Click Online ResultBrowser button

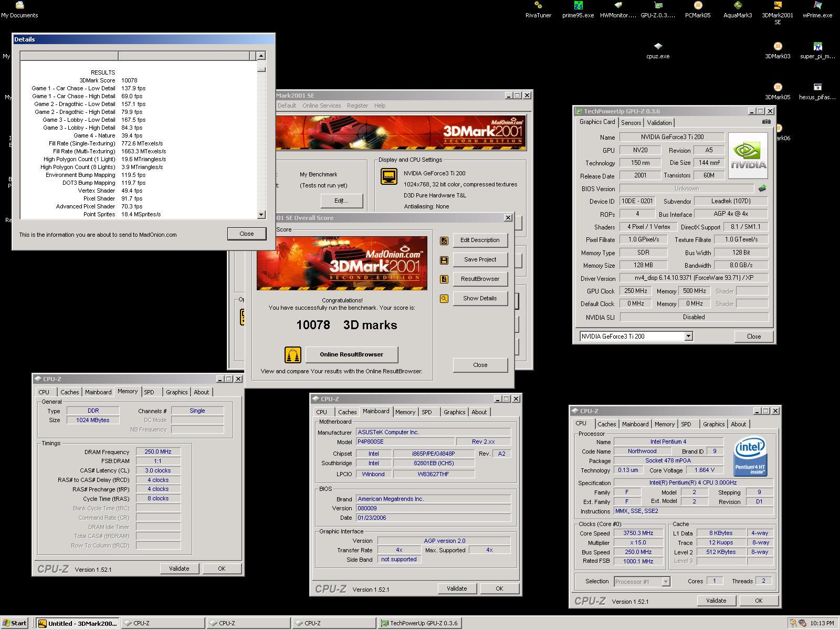click(x=352, y=355)
